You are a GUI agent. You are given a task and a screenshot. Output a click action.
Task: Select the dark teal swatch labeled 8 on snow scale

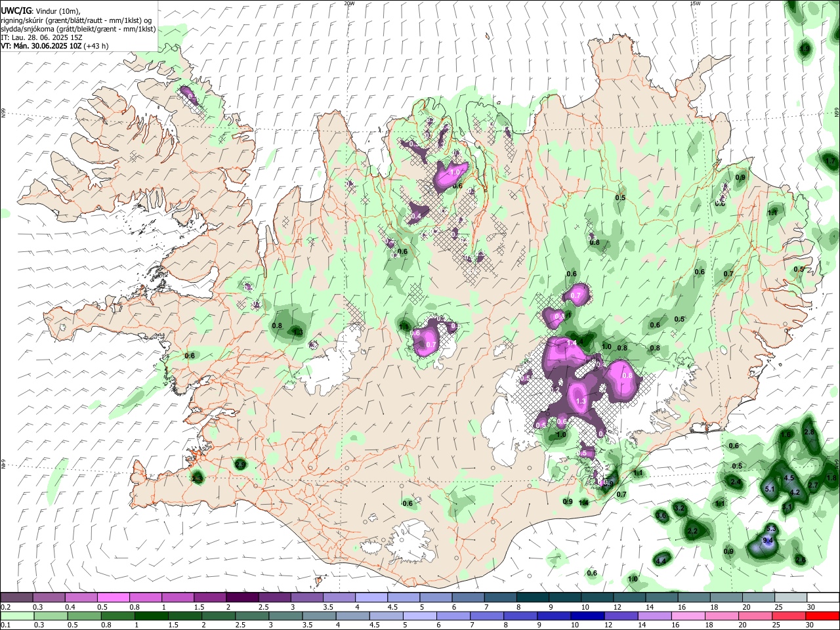point(533,597)
